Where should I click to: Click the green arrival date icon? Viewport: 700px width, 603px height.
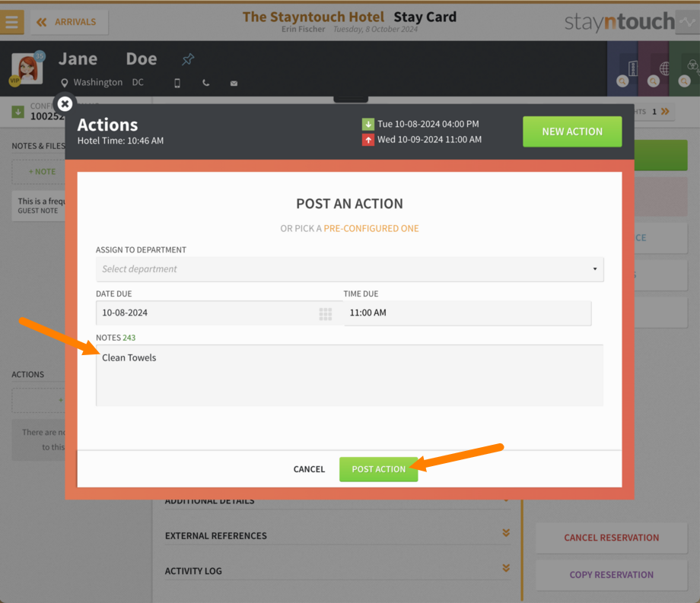pos(367,124)
